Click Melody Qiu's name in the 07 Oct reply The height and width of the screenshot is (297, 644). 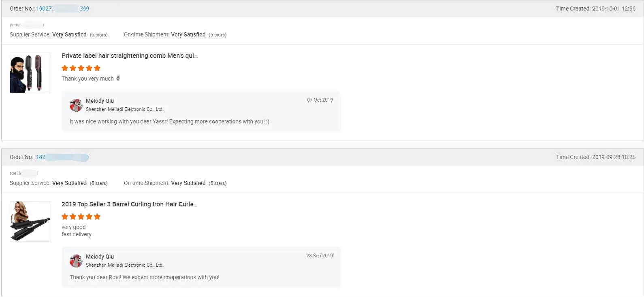tap(100, 101)
